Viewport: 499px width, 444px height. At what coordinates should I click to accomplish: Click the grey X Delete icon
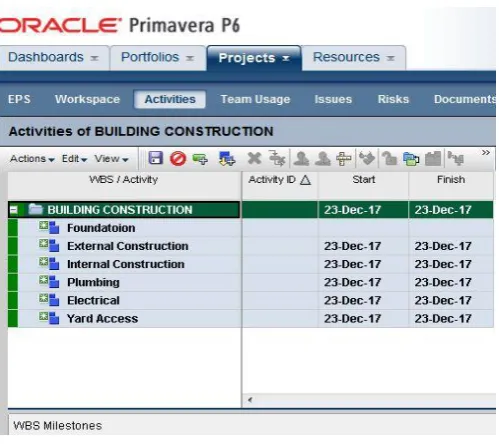click(x=254, y=158)
